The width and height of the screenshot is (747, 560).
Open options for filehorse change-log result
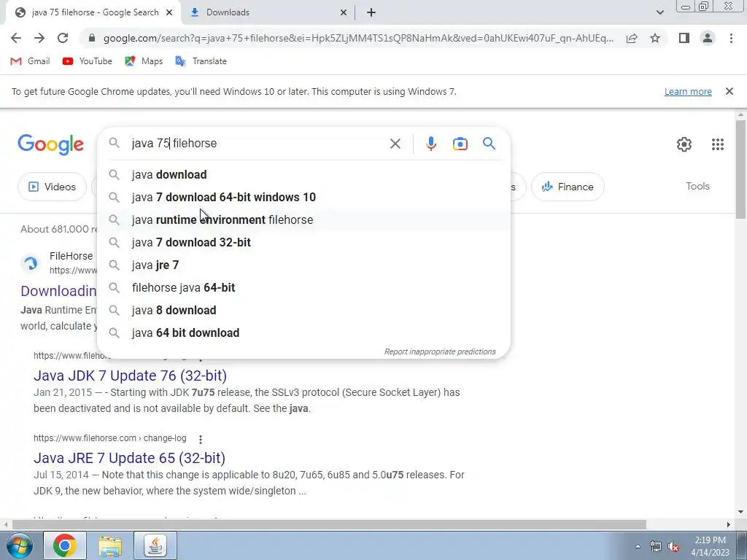[x=201, y=439]
